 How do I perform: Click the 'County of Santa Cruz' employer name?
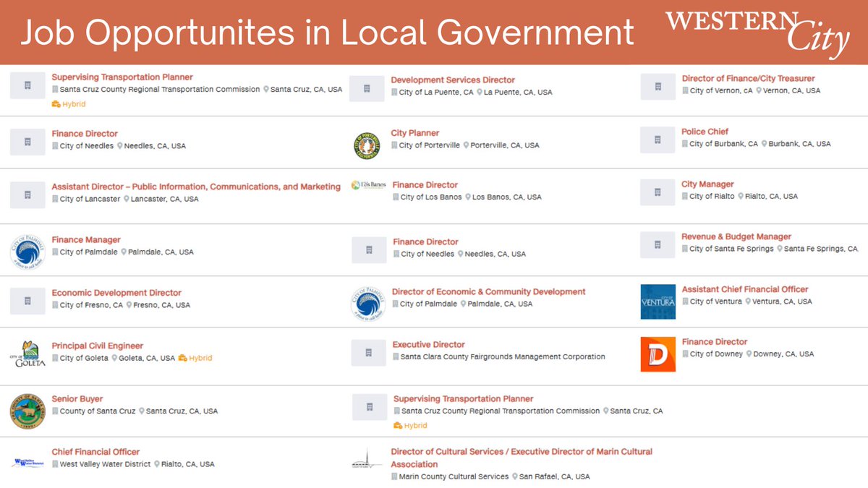coord(98,411)
